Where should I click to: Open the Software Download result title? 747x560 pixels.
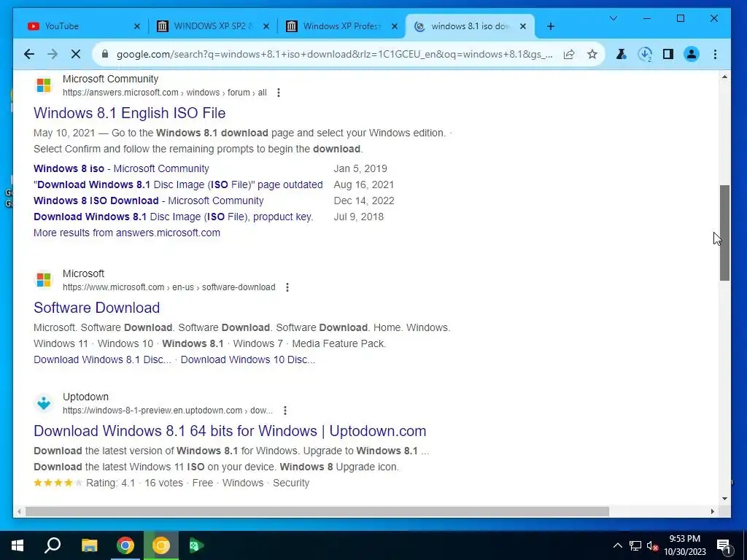tap(97, 308)
